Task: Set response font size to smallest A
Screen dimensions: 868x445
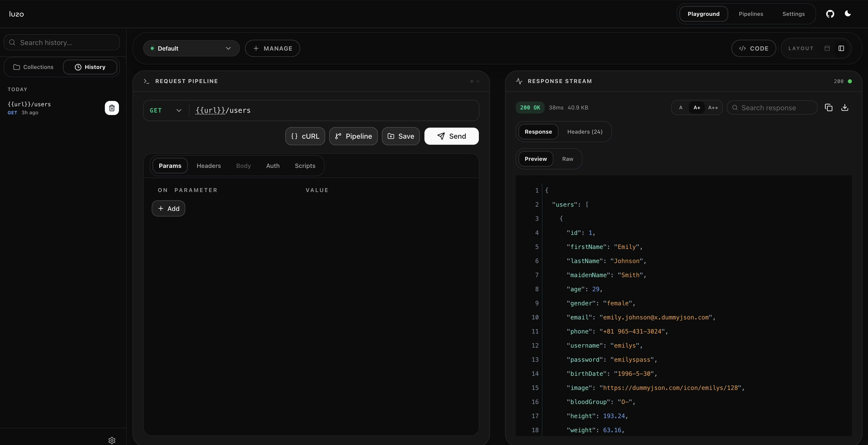Action: [681, 108]
